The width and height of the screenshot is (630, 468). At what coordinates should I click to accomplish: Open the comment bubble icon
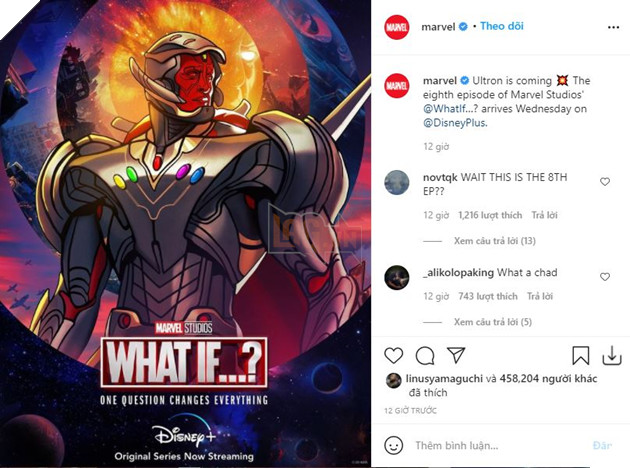425,356
